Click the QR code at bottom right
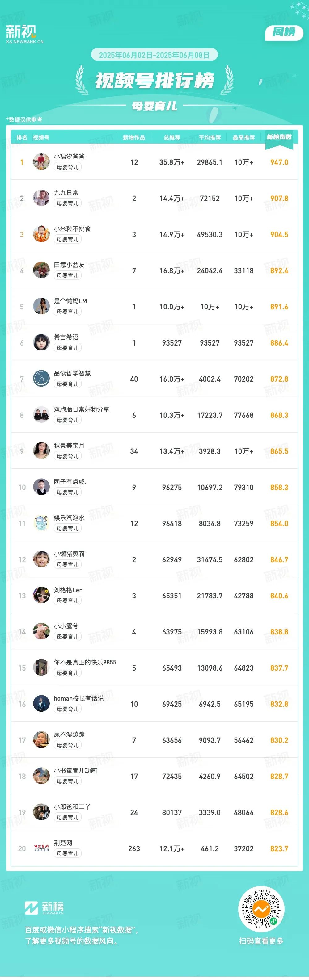This screenshot has height=980, width=309. tap(261, 910)
